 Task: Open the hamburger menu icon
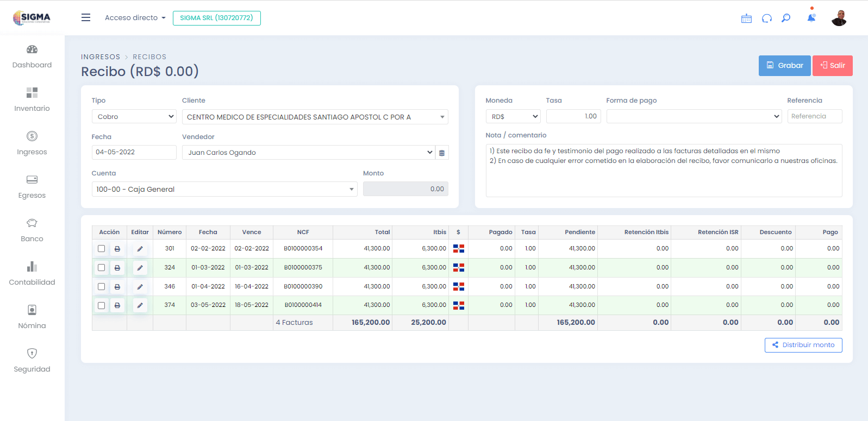click(x=86, y=17)
